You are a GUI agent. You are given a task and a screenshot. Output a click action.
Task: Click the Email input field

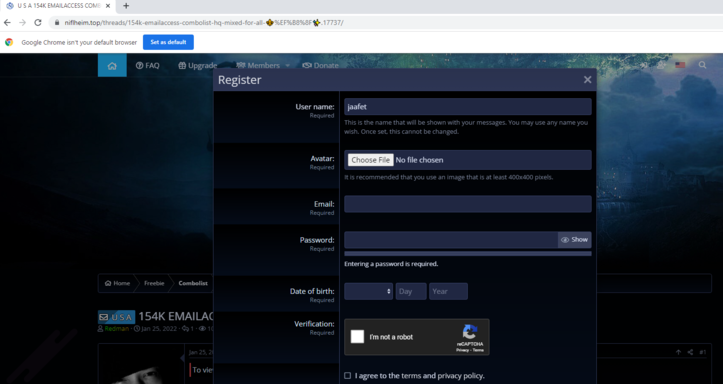click(x=468, y=204)
